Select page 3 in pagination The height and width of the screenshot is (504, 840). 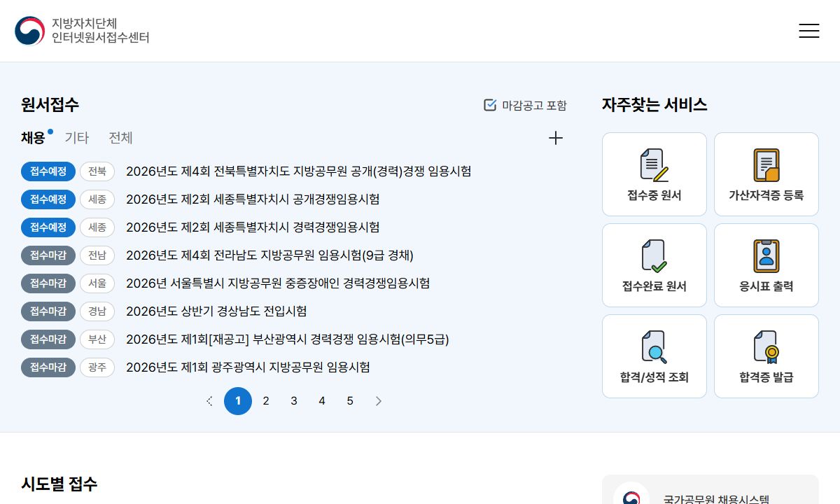tap(294, 401)
